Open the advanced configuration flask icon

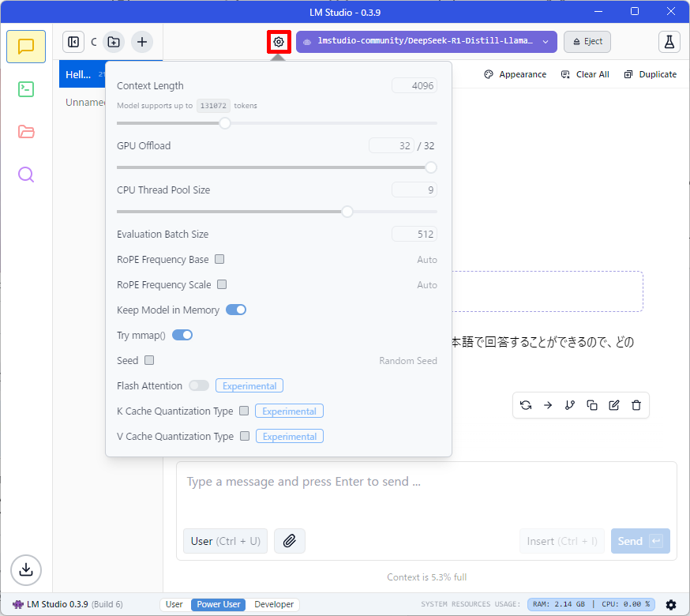(669, 42)
